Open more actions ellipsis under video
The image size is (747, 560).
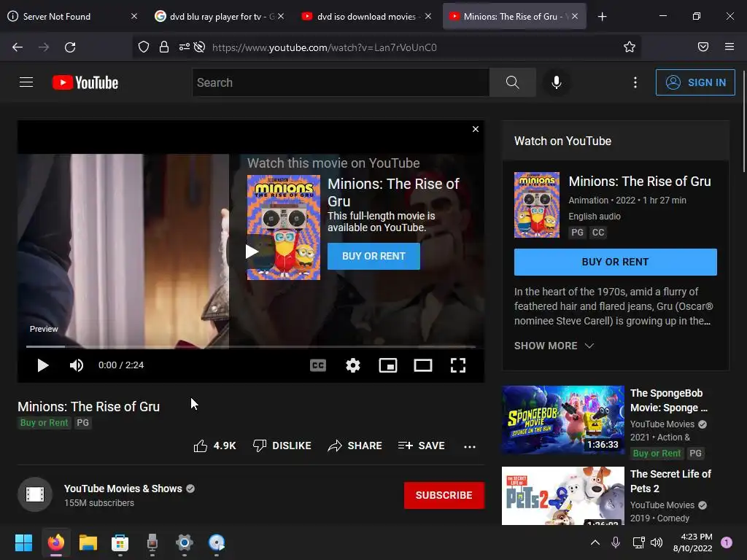tap(470, 446)
